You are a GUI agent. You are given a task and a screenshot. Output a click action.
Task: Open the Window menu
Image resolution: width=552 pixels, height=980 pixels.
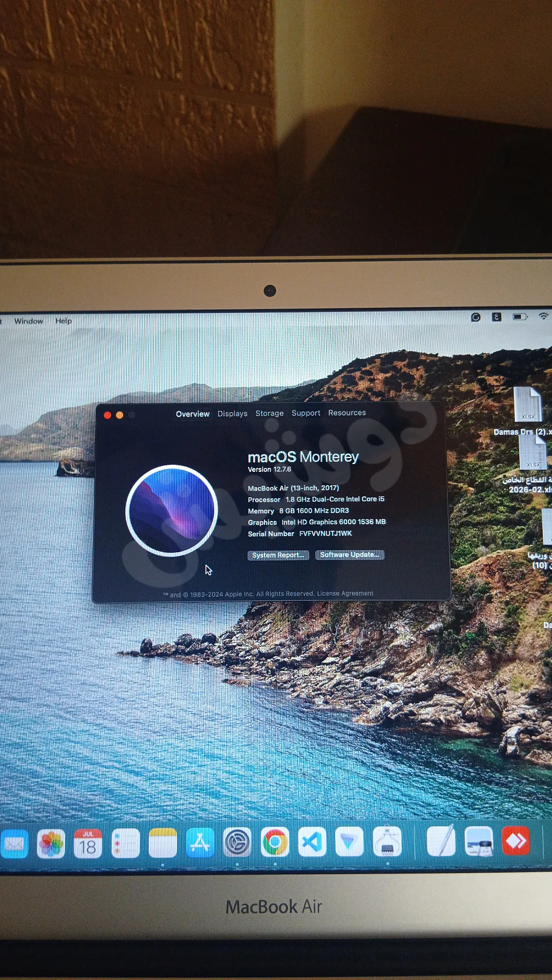coord(29,321)
